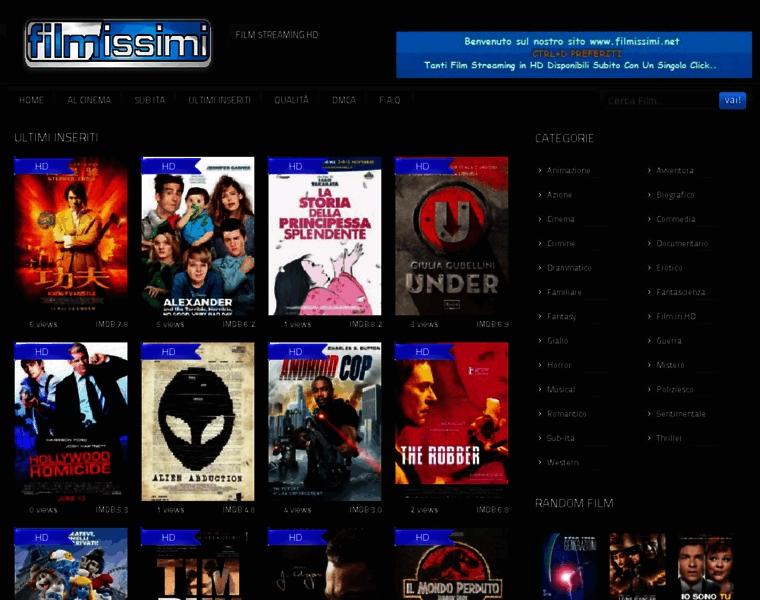760x600 pixels.
Task: Open the Alien Abduction movie poster
Action: [198, 421]
